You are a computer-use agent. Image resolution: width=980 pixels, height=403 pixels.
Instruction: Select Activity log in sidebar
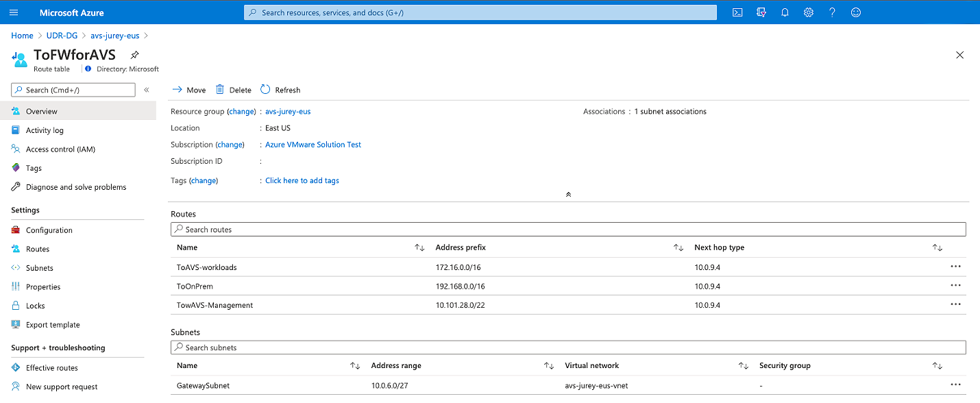click(45, 130)
